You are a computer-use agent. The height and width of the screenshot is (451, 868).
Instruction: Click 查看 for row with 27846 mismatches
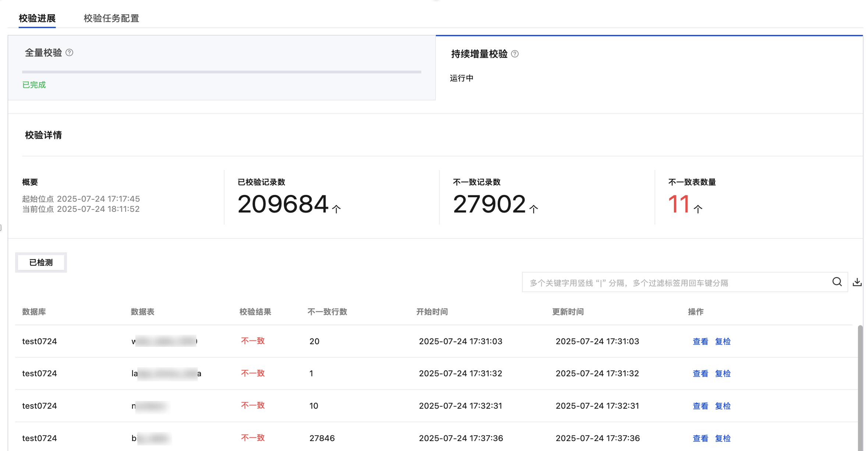pos(700,438)
